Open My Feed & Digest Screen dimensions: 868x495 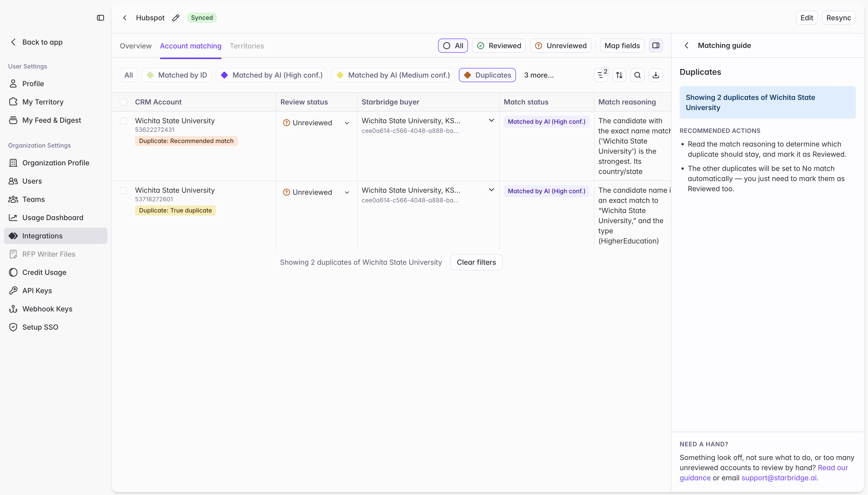tap(56, 120)
